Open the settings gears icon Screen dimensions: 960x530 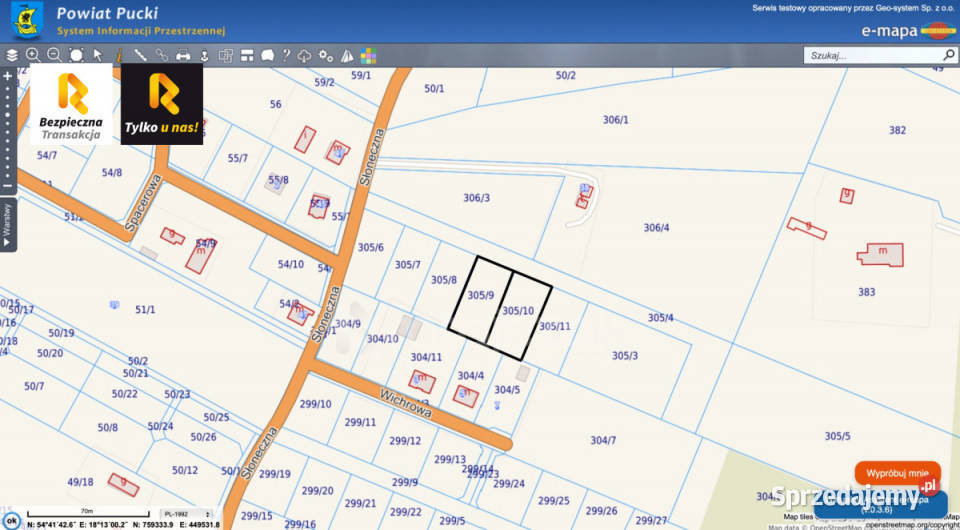point(326,56)
